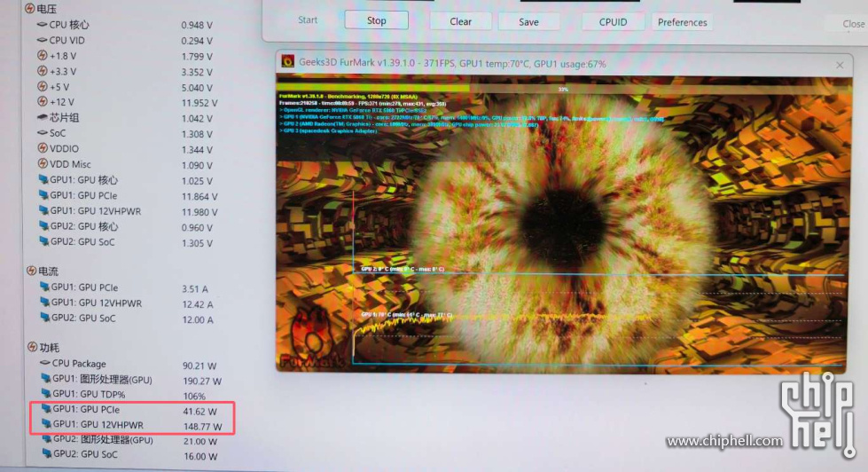
Task: Close the FurMark window
Action: pos(840,66)
